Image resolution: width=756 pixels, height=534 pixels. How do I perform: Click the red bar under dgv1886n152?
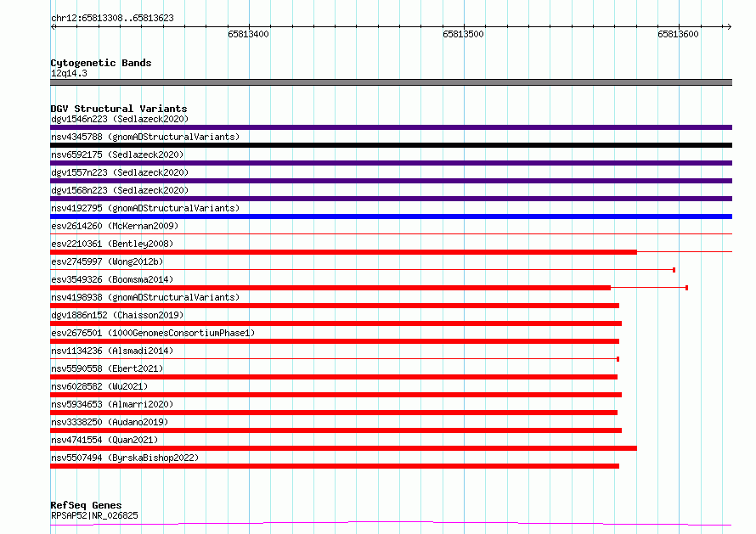tap(336, 323)
